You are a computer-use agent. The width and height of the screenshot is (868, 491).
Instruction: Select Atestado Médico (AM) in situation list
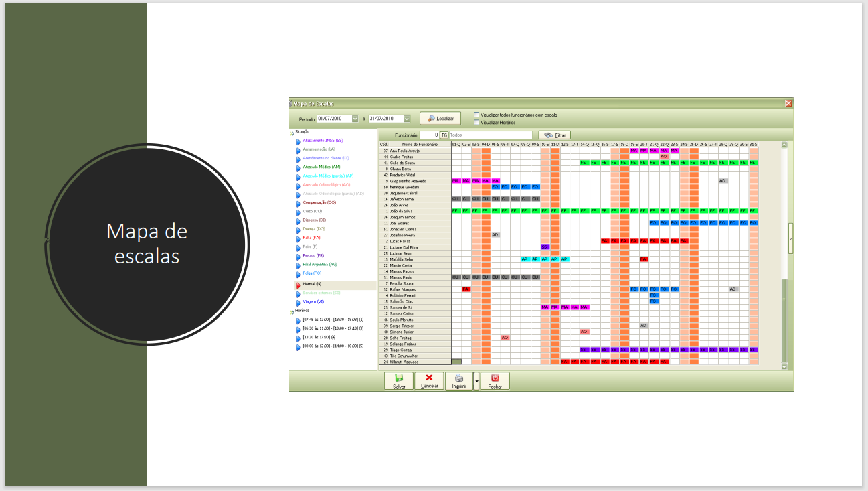321,167
